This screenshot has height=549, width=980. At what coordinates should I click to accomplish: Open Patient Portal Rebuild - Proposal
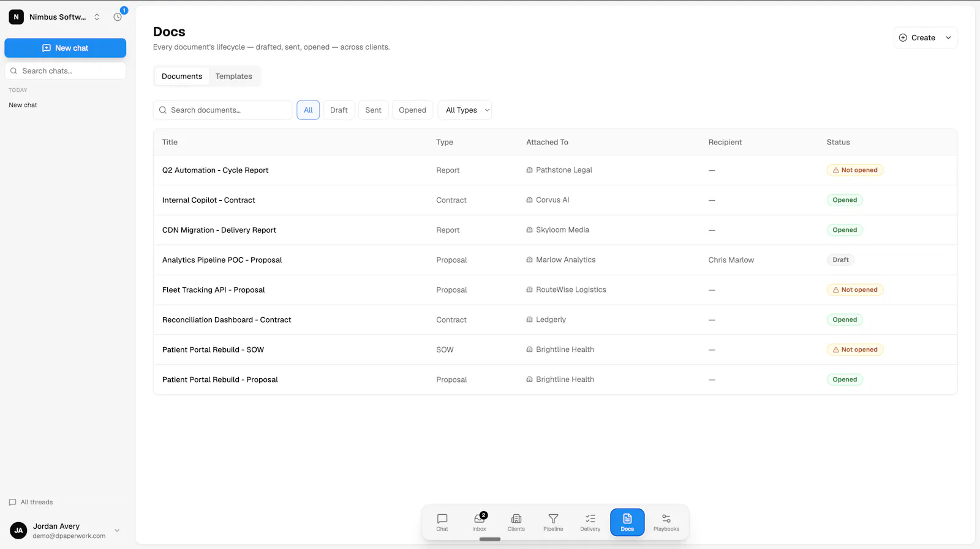pyautogui.click(x=220, y=379)
